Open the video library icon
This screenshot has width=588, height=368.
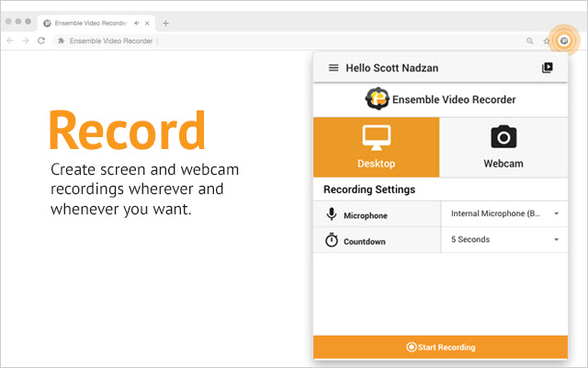coord(548,68)
